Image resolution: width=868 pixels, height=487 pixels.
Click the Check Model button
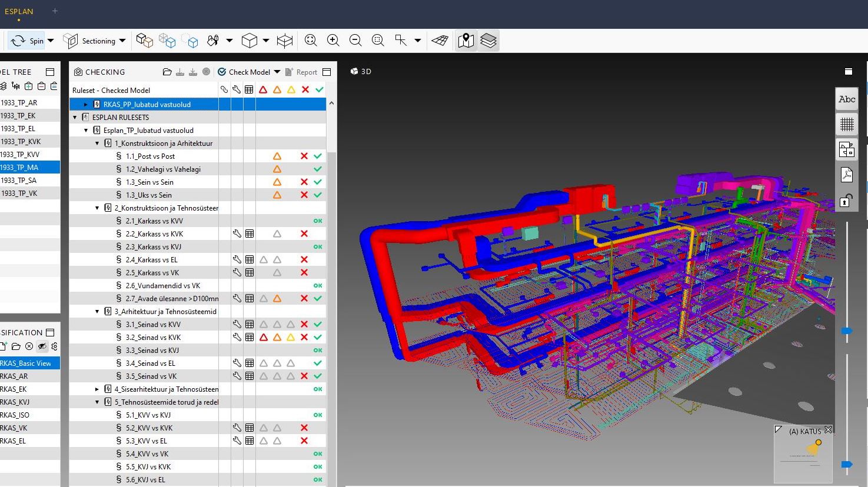click(x=244, y=72)
